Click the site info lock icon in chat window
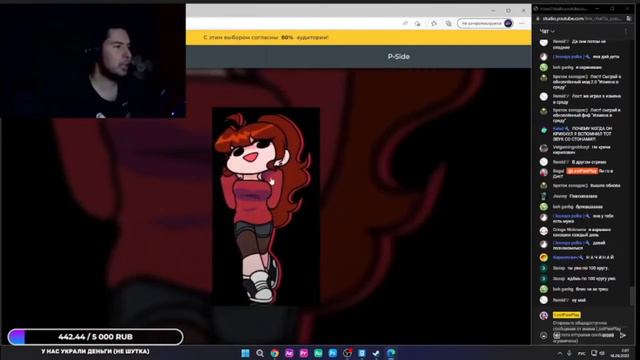Viewport: 640px width, 360px height. (538, 19)
